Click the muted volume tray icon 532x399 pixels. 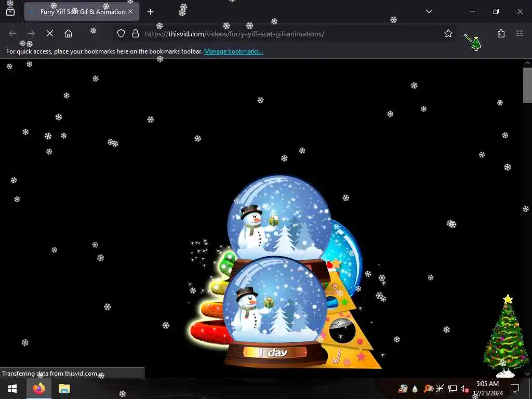point(464,389)
